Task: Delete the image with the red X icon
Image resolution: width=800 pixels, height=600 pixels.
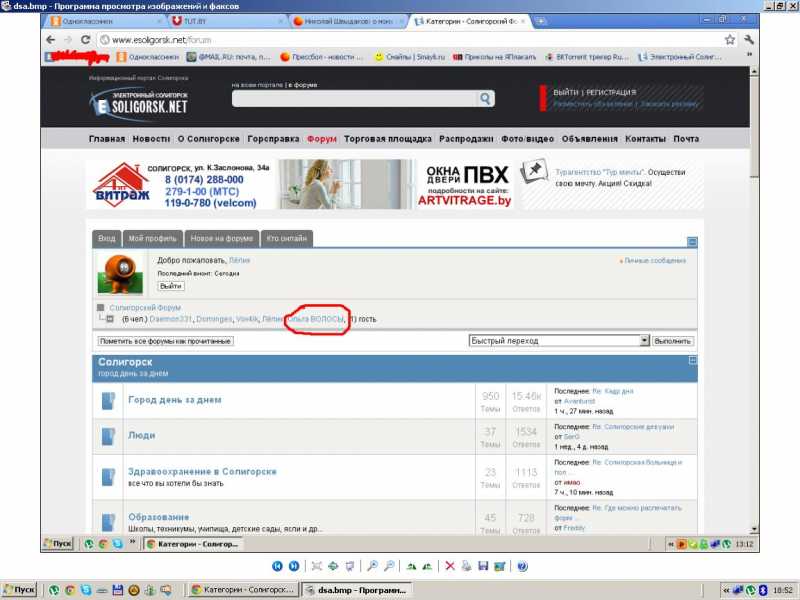Action: coord(450,566)
